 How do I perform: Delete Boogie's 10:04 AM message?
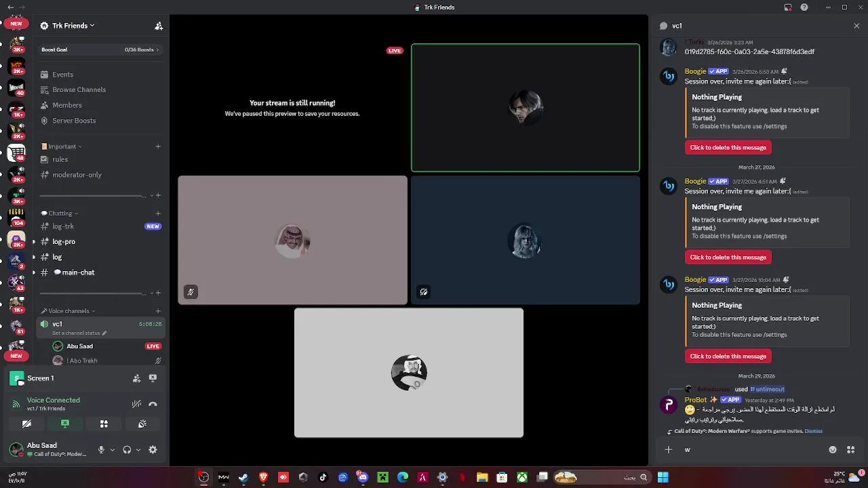pyautogui.click(x=728, y=357)
